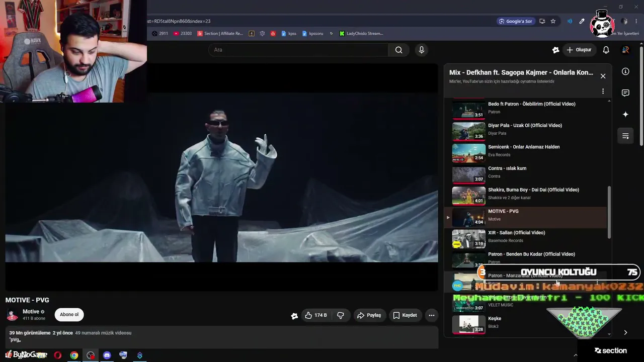644x362 pixels.
Task: Play Contra - ıslak kum from playlist
Action: pos(526,174)
